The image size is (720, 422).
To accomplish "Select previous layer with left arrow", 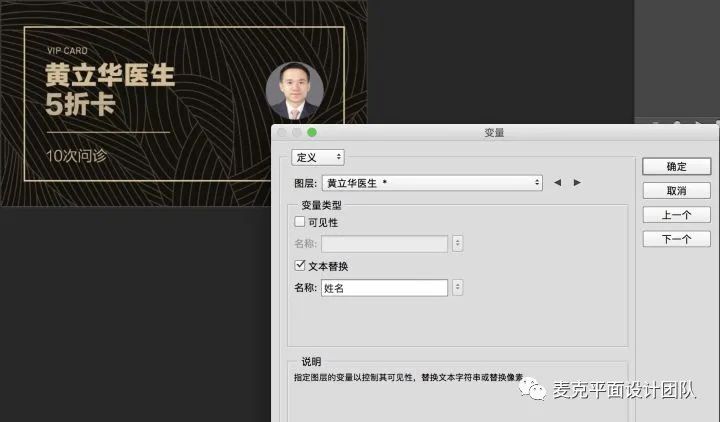I will [x=557, y=183].
